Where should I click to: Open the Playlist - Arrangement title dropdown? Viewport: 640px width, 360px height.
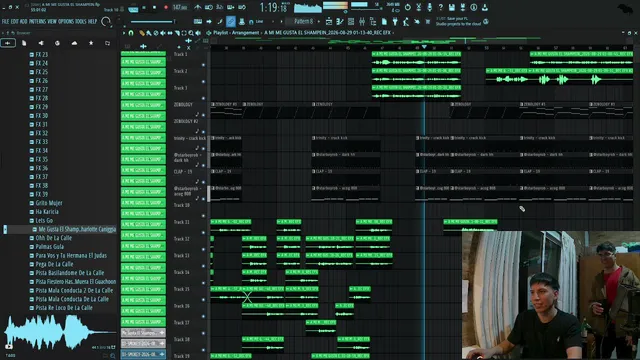(237, 33)
